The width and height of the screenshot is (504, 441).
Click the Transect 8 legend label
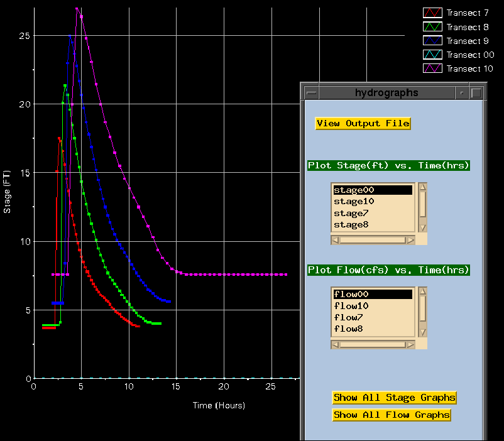pos(468,27)
